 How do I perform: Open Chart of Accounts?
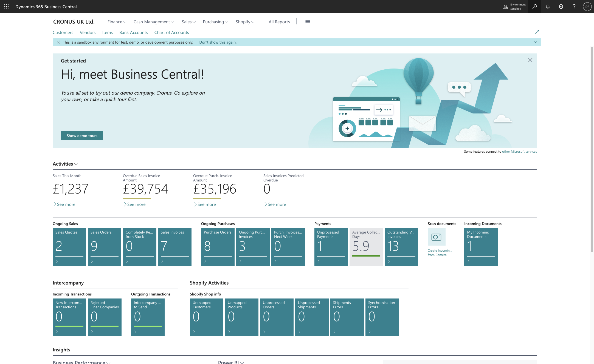171,32
